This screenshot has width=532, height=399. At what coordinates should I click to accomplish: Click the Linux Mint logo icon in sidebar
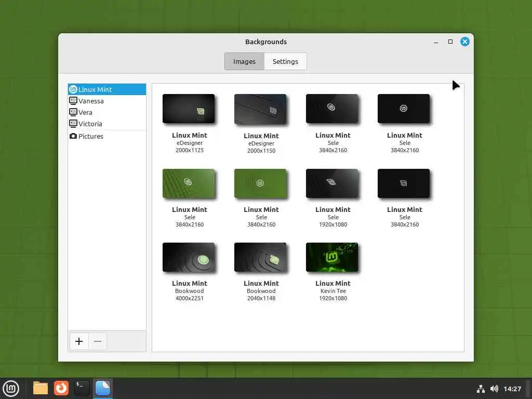pyautogui.click(x=73, y=89)
